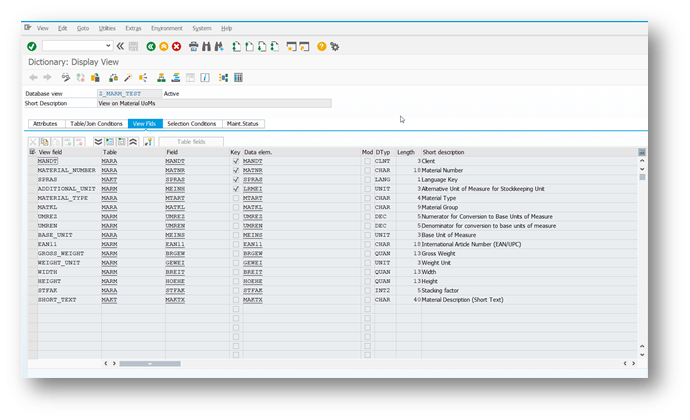Click the MATNR data element link
Screen dimensions: 690x420
[x=253, y=170]
